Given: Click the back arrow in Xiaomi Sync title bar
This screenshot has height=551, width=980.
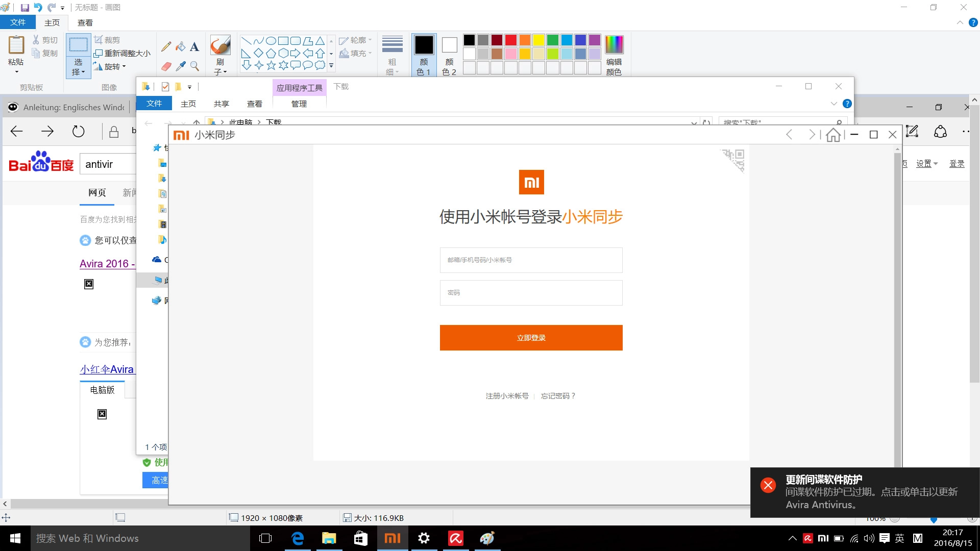Looking at the screenshot, I should pos(790,135).
